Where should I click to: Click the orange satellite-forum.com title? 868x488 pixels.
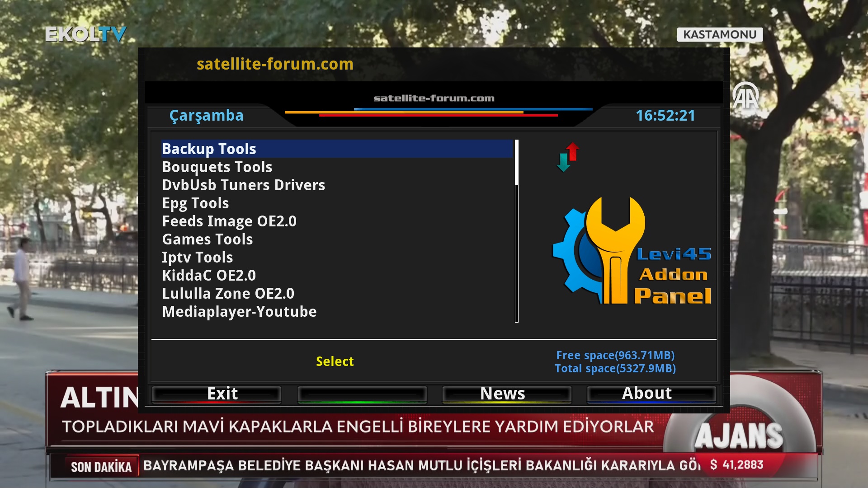pyautogui.click(x=275, y=64)
